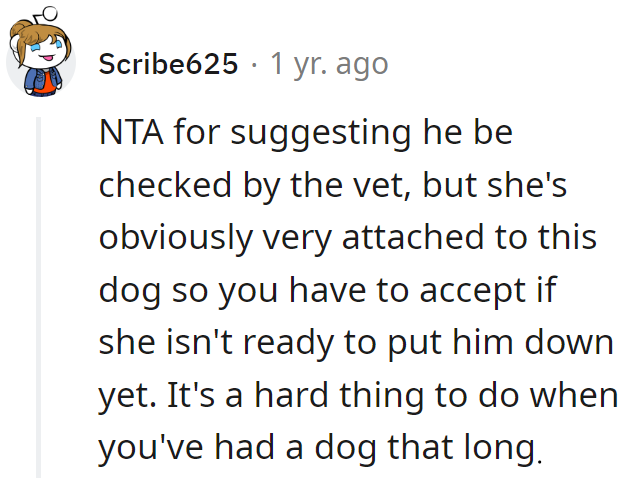
Task: Click the dot separator between username and timestamp
Action: tap(254, 65)
